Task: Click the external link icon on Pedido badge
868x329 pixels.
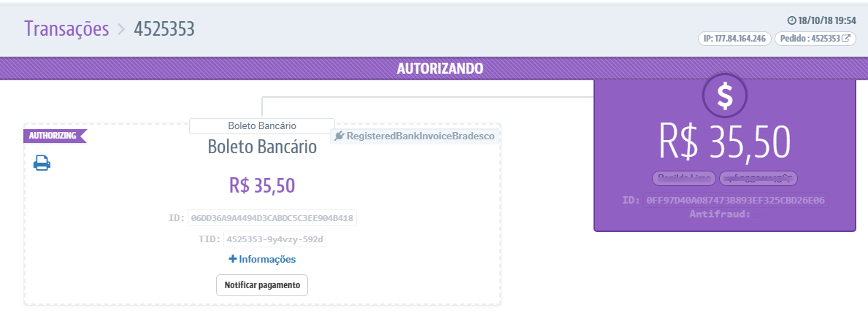Action: point(846,38)
